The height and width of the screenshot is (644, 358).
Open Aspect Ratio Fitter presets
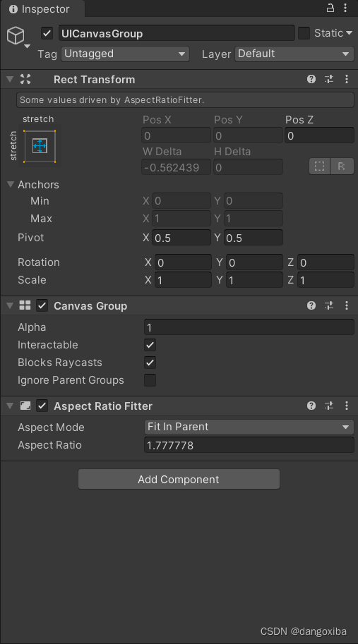329,406
